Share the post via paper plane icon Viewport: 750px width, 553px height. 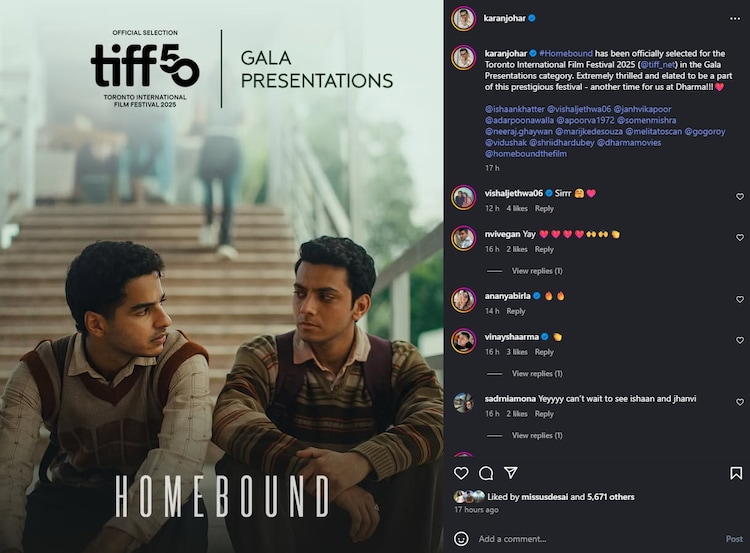tap(511, 473)
